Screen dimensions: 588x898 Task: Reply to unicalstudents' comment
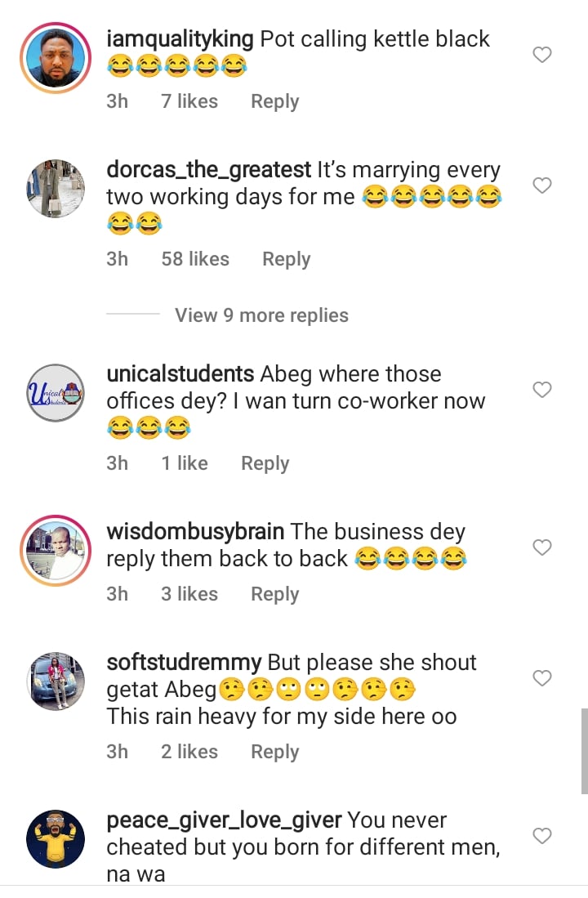coord(265,463)
